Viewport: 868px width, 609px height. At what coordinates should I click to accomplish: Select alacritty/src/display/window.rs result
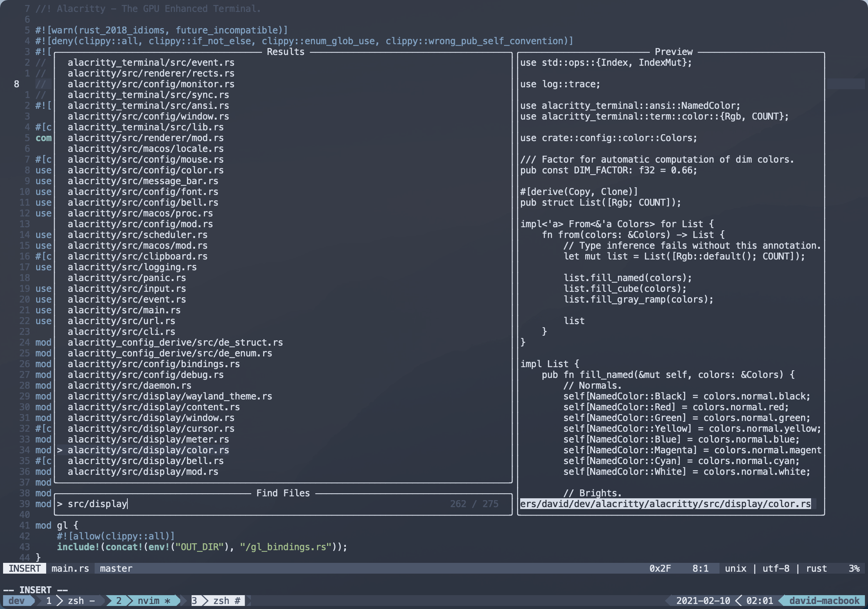pos(151,418)
